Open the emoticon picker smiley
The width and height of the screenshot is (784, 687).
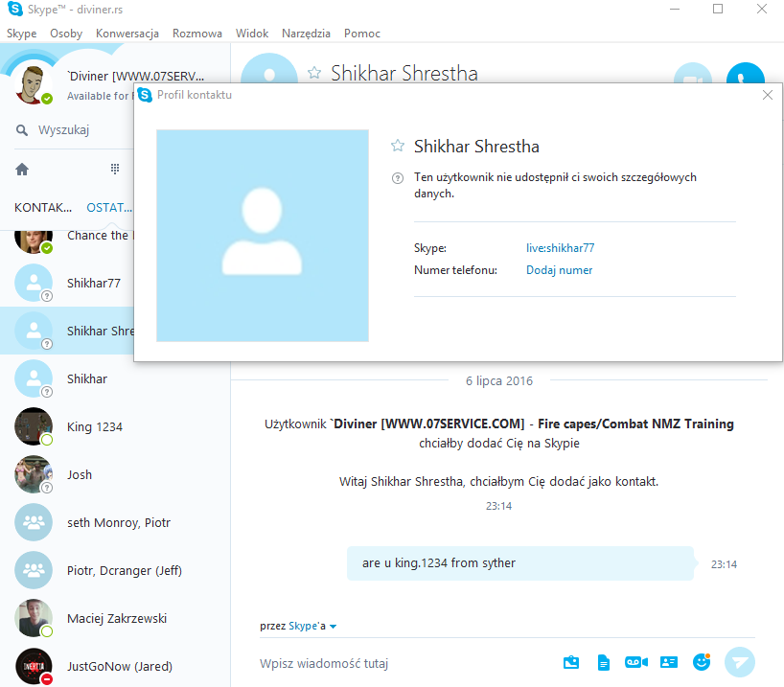702,662
